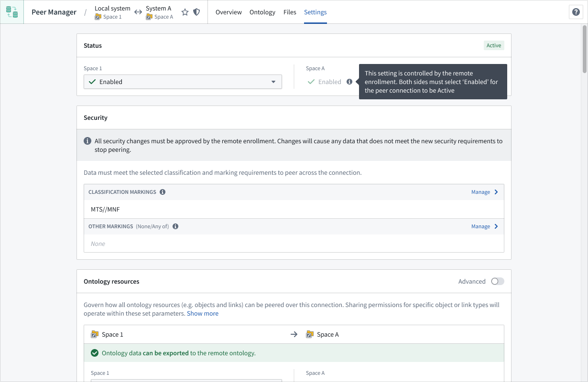
Task: Click the bidirectional arrow between systems
Action: (x=138, y=12)
